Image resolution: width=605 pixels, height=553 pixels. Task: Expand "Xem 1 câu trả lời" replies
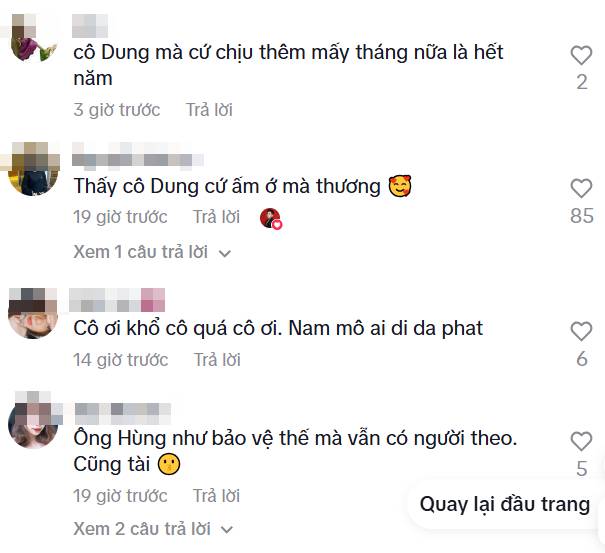pyautogui.click(x=141, y=252)
